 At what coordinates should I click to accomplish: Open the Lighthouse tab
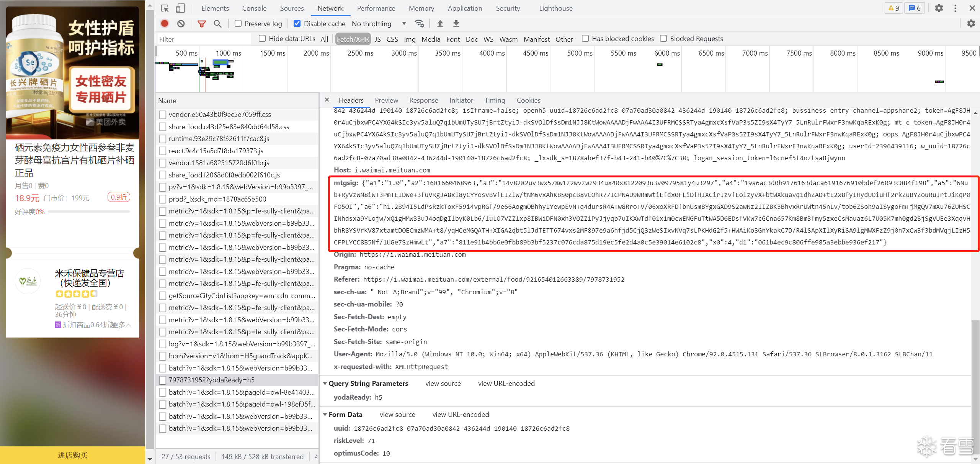click(x=555, y=8)
